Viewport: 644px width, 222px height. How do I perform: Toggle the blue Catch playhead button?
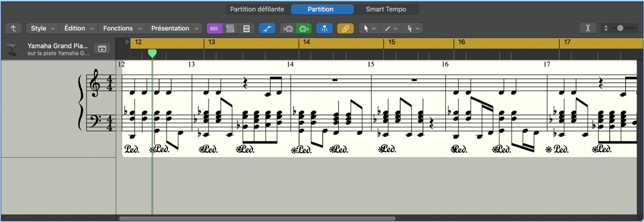point(324,29)
